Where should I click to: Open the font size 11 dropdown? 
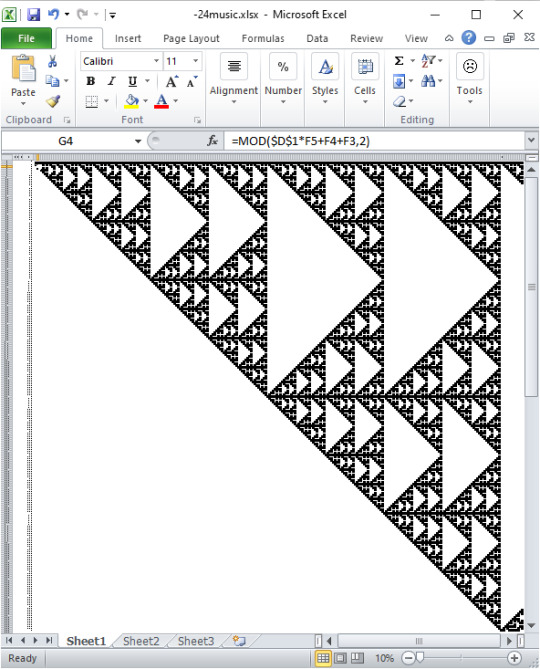(195, 61)
